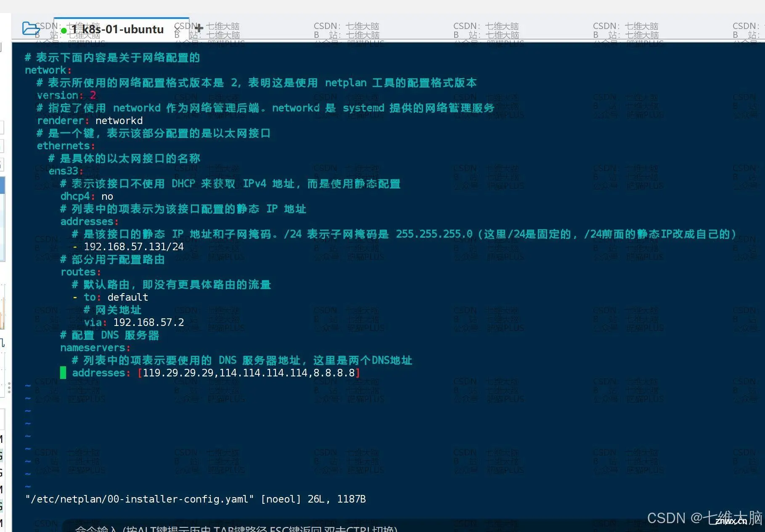Screen dimensions: 765x532
Task: Click the static IP 192.168.57.131/24
Action: point(134,247)
